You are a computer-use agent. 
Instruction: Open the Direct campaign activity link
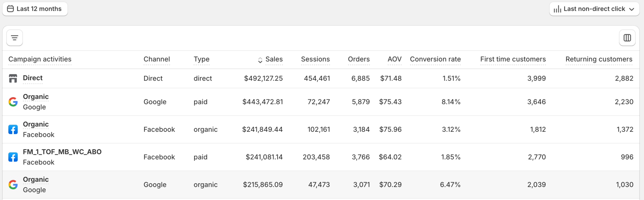(x=33, y=78)
